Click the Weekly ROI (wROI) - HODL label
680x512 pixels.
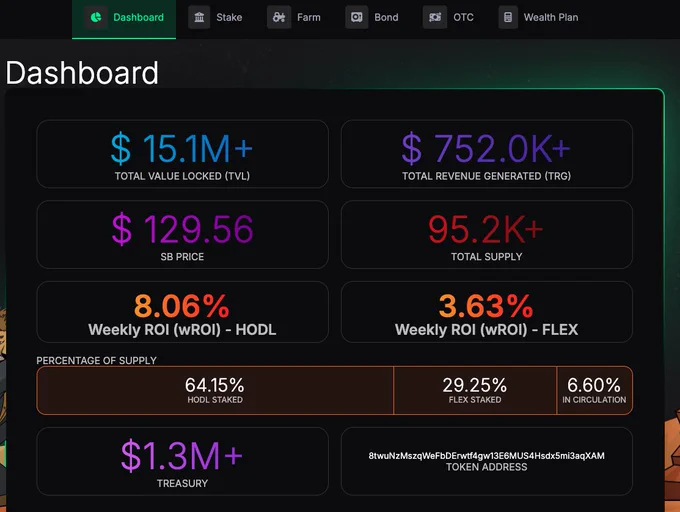182,330
